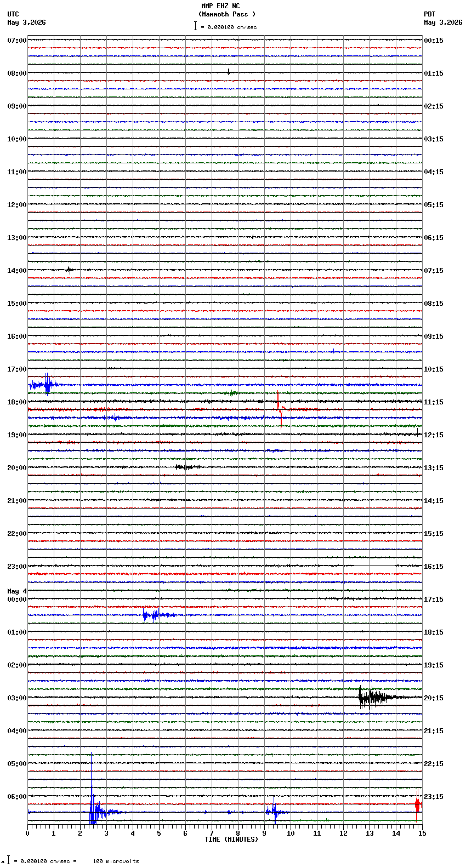Image resolution: width=466 pixels, height=868 pixels.
Task: Click the '13:00' UTC time label
Action: pos(17,238)
